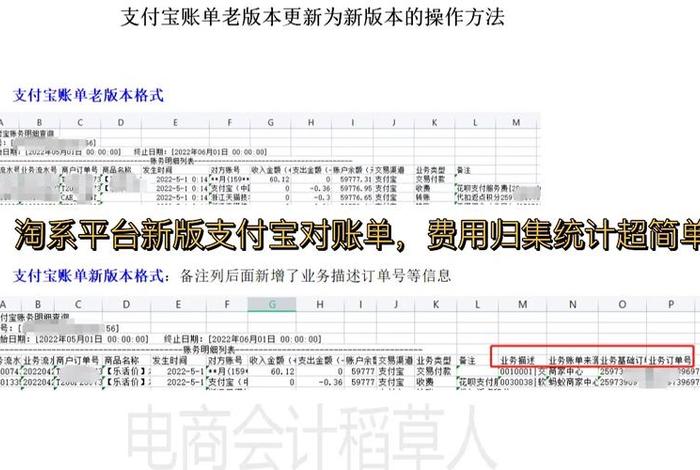Select column H header in new-format sheet
The height and width of the screenshot is (470, 700).
320,304
